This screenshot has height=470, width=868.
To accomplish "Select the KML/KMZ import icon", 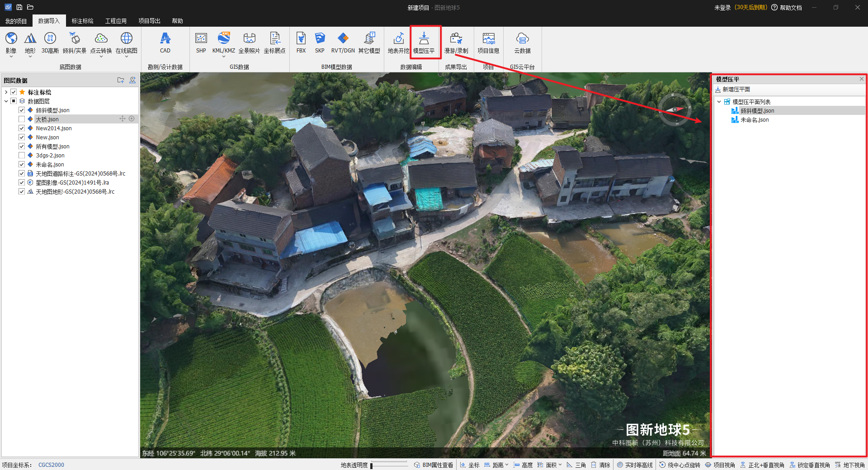I will tap(223, 39).
